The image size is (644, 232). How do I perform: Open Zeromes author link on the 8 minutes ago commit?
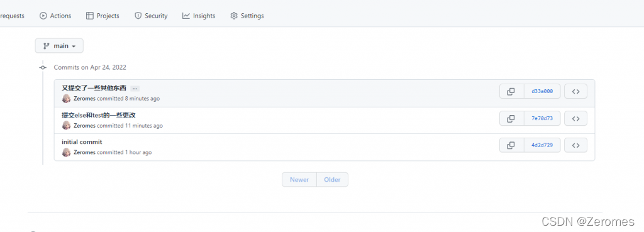(x=85, y=99)
